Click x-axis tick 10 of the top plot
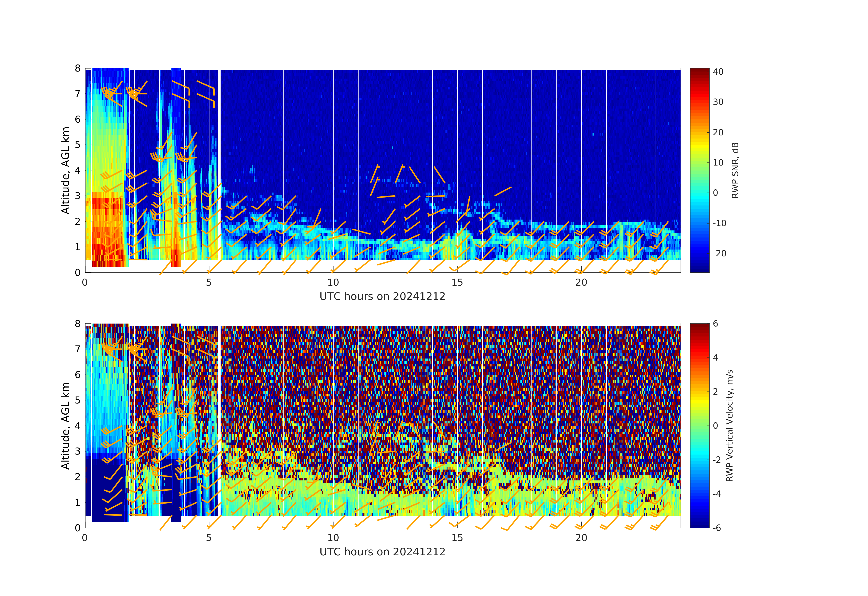Image resolution: width=868 pixels, height=596 pixels. click(x=333, y=282)
